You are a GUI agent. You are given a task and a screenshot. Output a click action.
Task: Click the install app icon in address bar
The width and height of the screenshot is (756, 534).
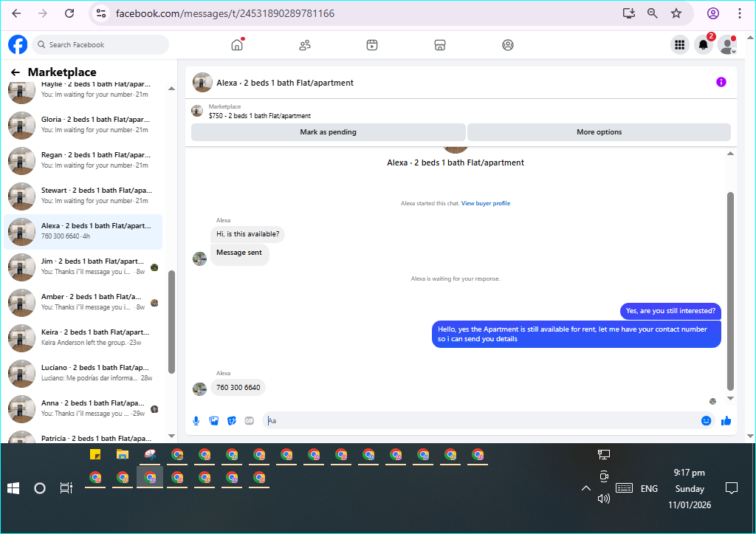pyautogui.click(x=629, y=13)
